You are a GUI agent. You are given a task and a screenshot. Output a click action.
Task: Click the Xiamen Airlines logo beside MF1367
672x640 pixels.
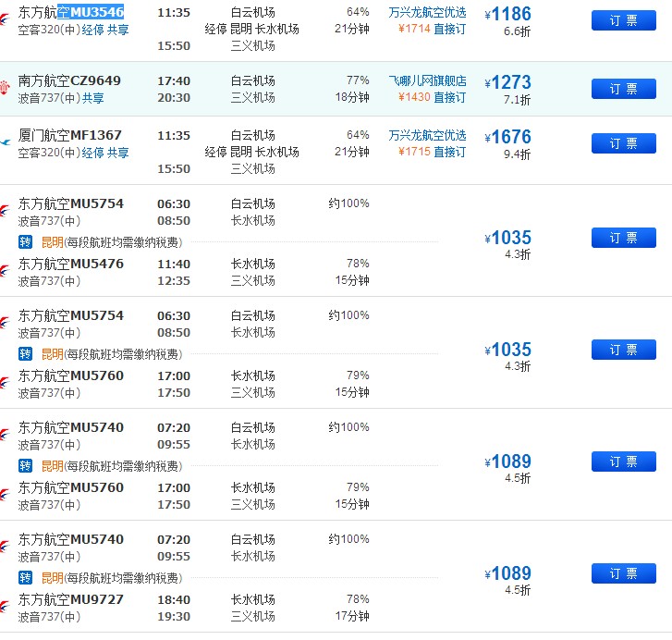pos(6,142)
